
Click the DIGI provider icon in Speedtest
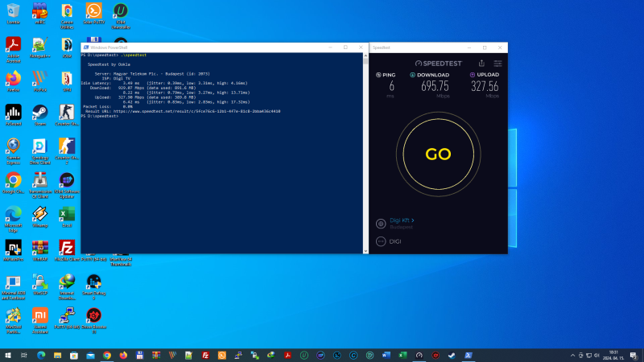point(381,241)
